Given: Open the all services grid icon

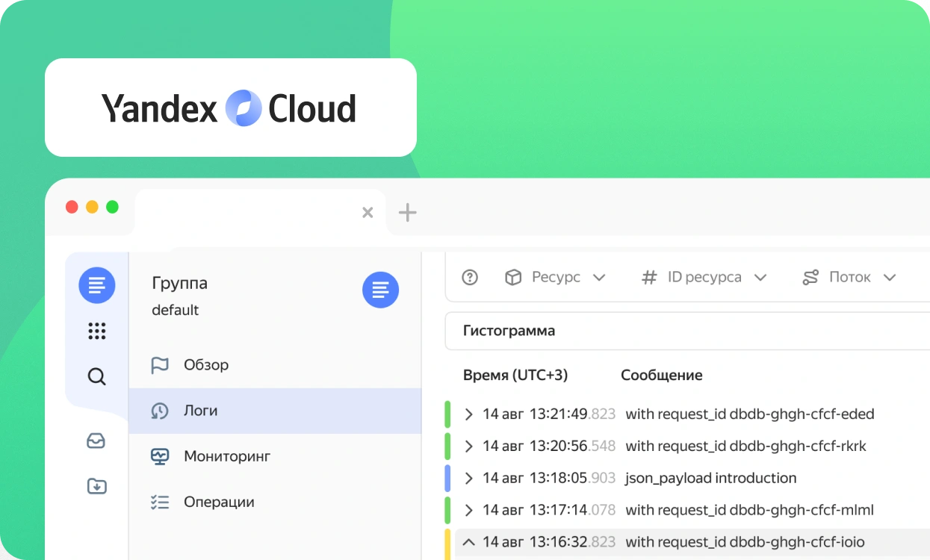Looking at the screenshot, I should coord(97,331).
